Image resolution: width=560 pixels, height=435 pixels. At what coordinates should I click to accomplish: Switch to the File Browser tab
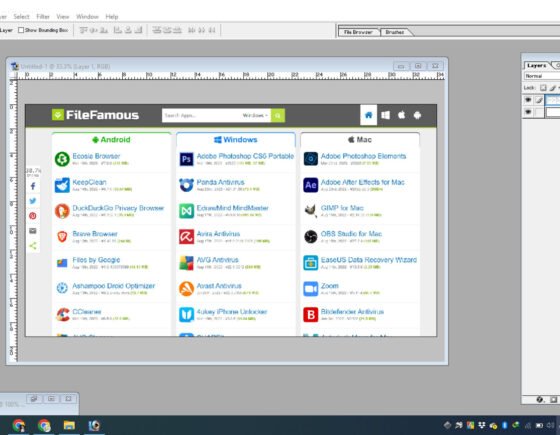pyautogui.click(x=358, y=32)
